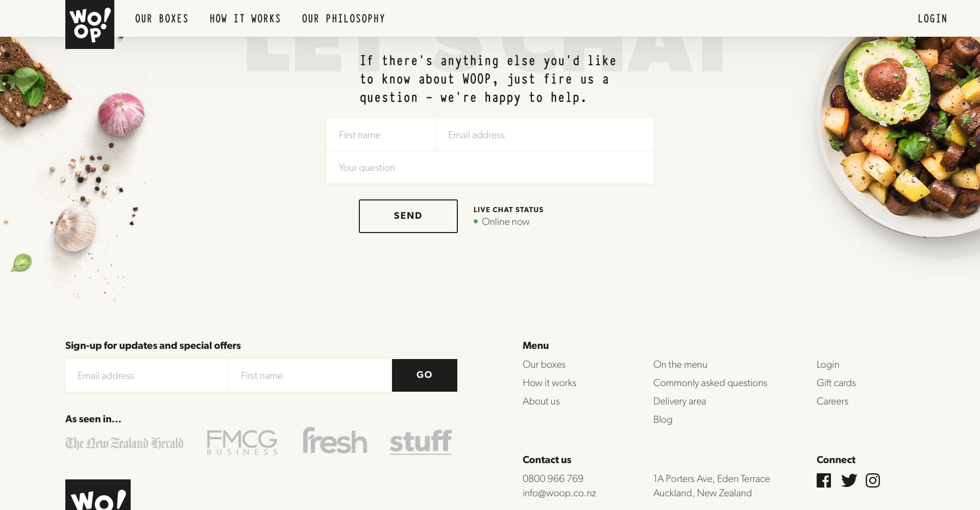
Task: Open WOOP's Twitter page
Action: point(848,480)
